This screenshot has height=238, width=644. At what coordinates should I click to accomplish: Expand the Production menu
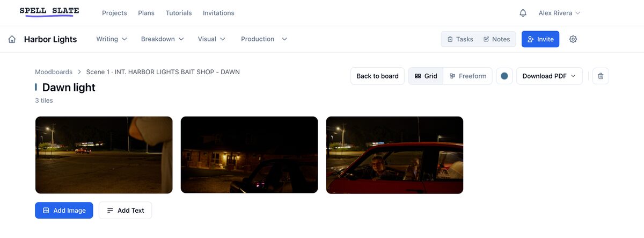point(264,39)
